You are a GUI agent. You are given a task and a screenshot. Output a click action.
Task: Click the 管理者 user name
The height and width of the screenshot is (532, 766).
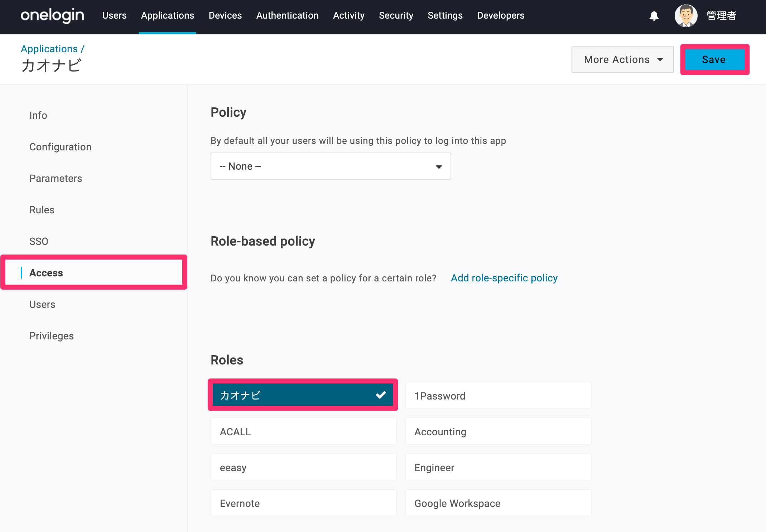pos(721,16)
